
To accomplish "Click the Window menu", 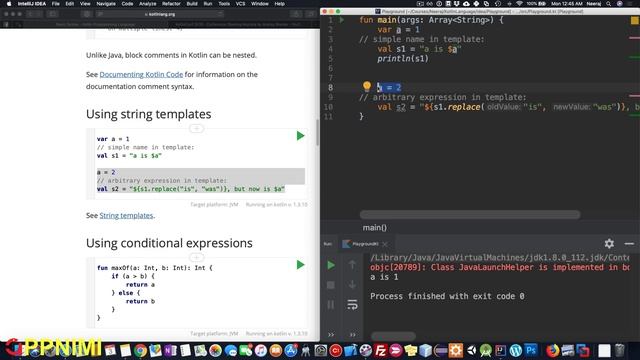I will tap(260, 4).
